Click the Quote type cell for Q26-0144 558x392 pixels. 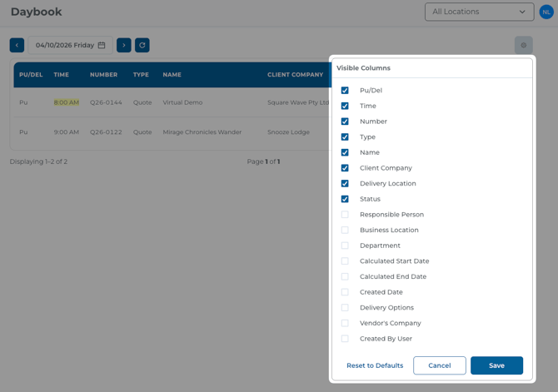(142, 102)
